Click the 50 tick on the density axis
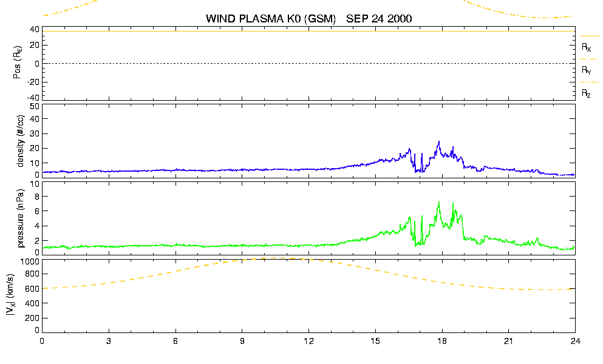 pyautogui.click(x=35, y=107)
